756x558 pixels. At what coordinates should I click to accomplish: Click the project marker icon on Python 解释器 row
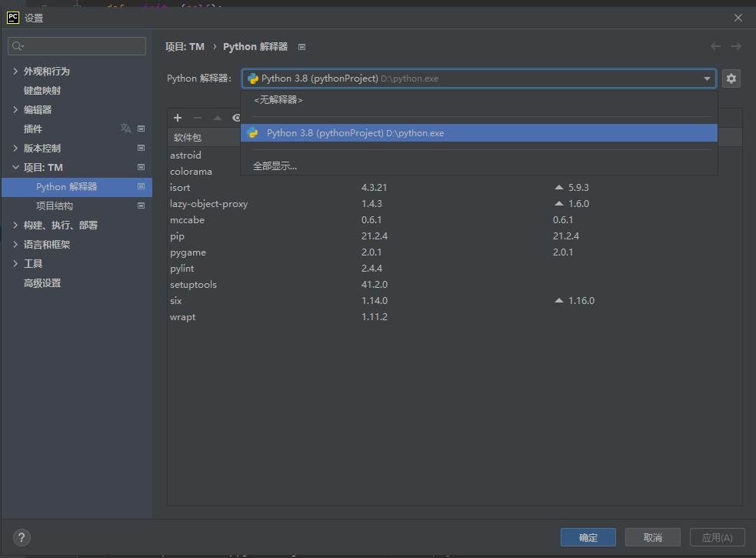pyautogui.click(x=142, y=186)
